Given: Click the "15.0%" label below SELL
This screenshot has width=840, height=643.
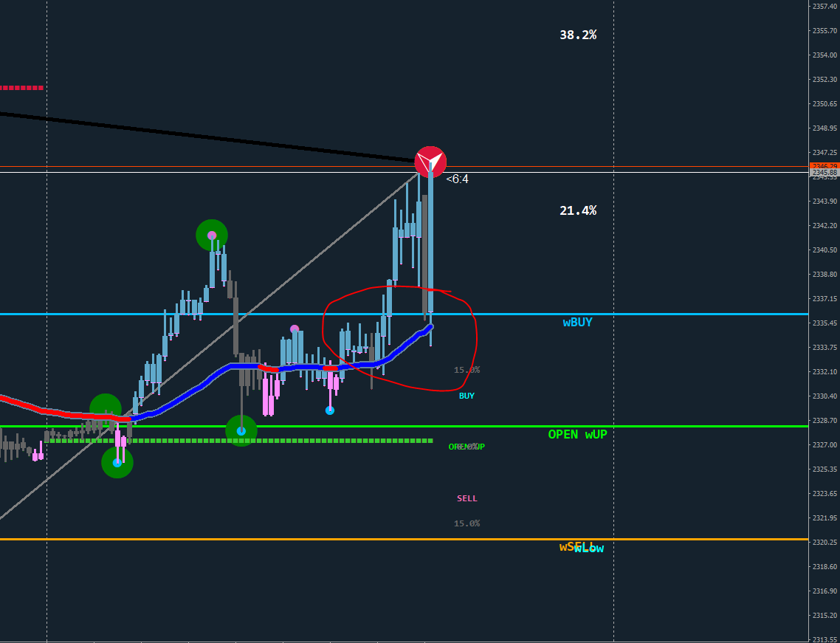Looking at the screenshot, I should [x=467, y=523].
